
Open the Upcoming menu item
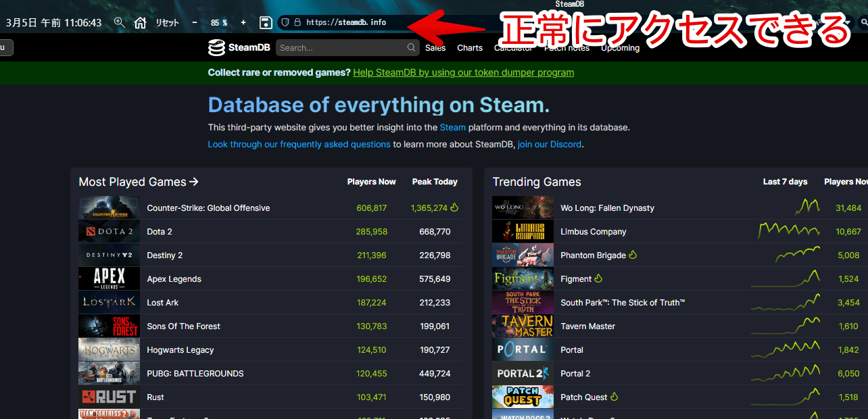(620, 48)
